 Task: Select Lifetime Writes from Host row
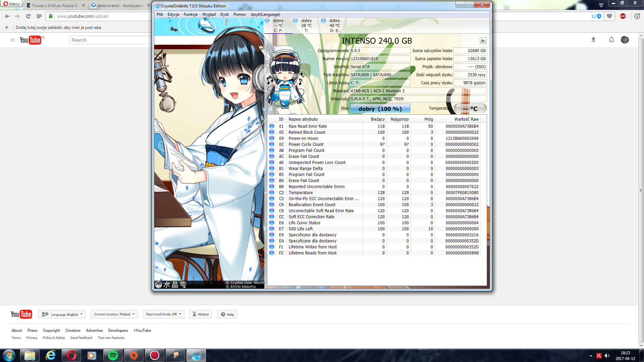coord(374,247)
